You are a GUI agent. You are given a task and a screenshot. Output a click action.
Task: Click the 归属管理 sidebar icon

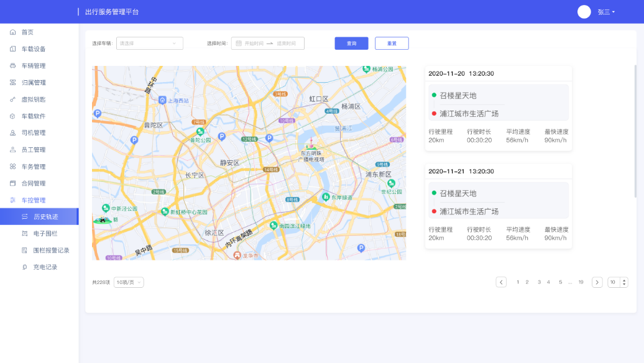tap(12, 83)
